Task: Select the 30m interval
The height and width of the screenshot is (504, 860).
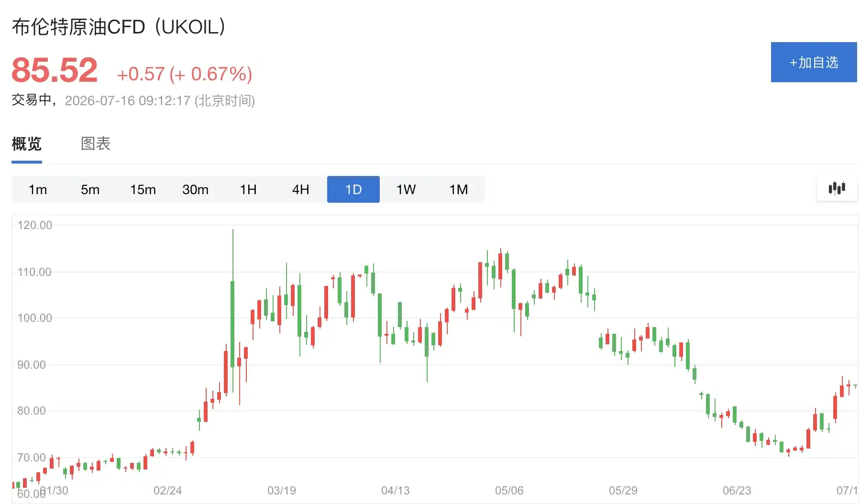Action: [196, 189]
